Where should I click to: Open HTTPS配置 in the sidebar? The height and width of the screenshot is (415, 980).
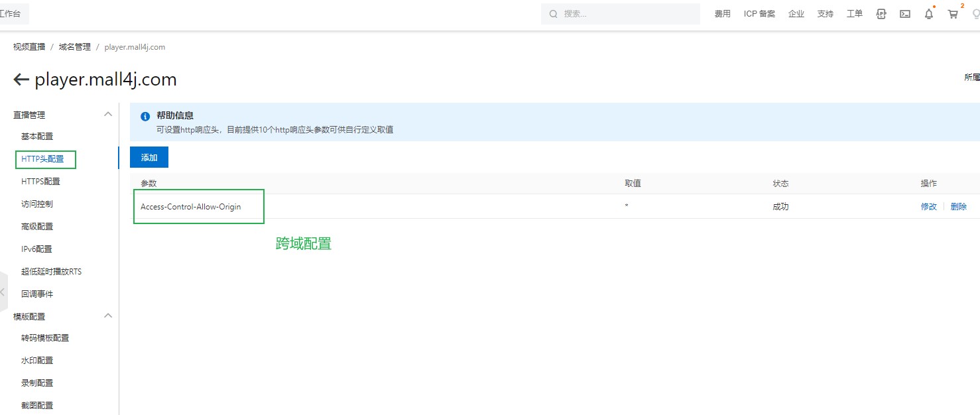[x=40, y=182]
